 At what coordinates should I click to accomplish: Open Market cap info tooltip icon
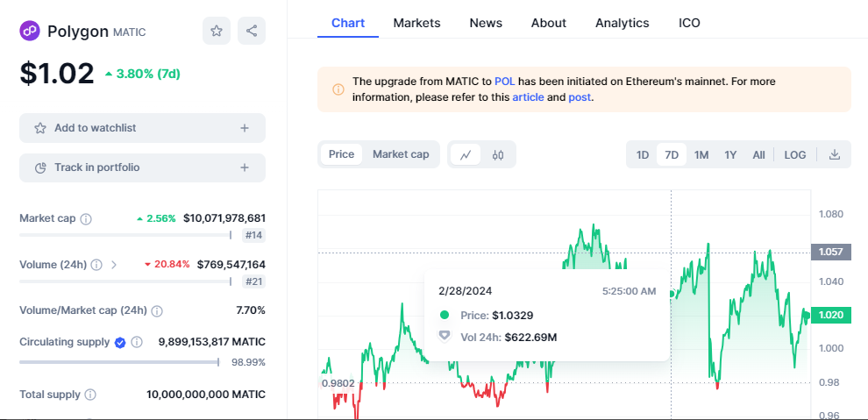(86, 219)
